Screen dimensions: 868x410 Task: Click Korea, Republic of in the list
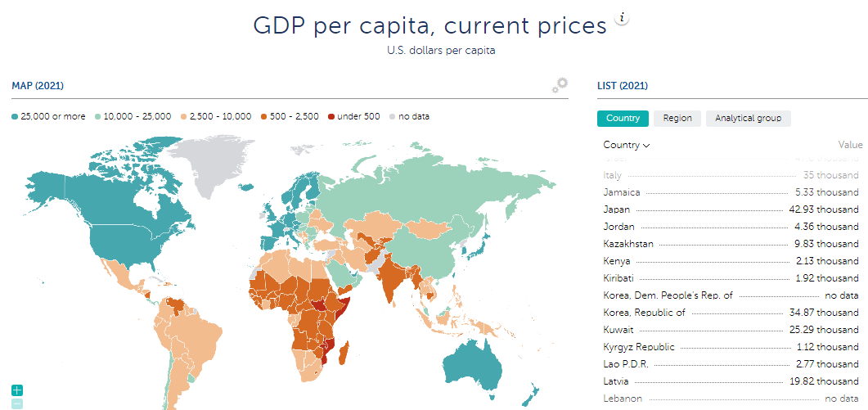click(x=644, y=313)
